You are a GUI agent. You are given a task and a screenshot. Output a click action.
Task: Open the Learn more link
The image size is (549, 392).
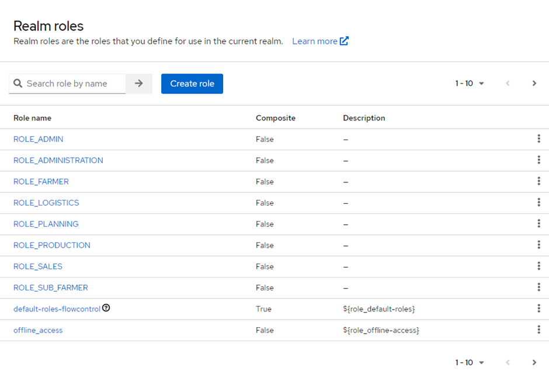click(x=320, y=41)
